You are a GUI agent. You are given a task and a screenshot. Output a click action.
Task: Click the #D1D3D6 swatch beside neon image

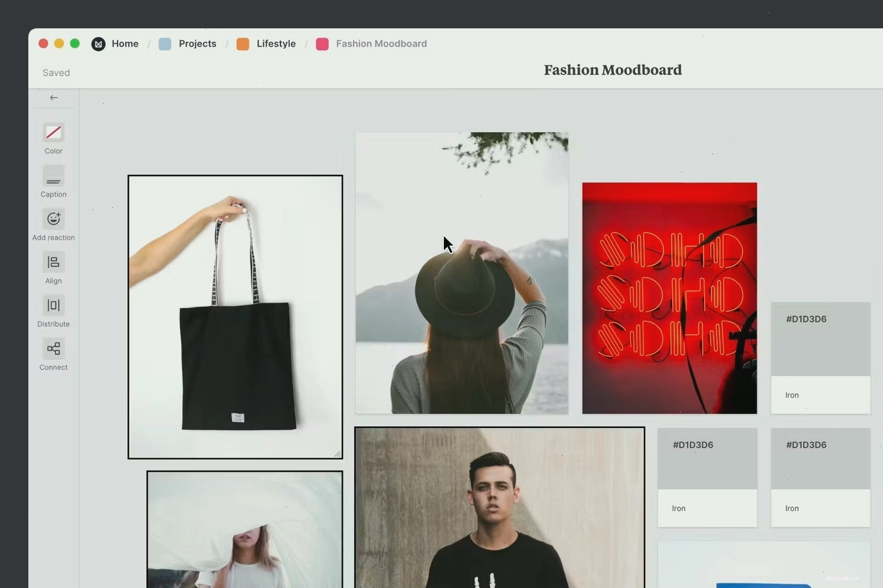pos(820,358)
